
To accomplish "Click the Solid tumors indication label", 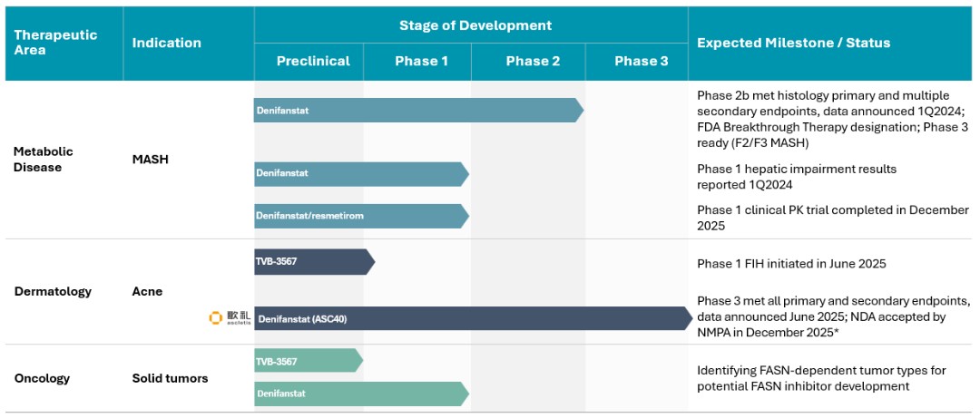I will [170, 378].
